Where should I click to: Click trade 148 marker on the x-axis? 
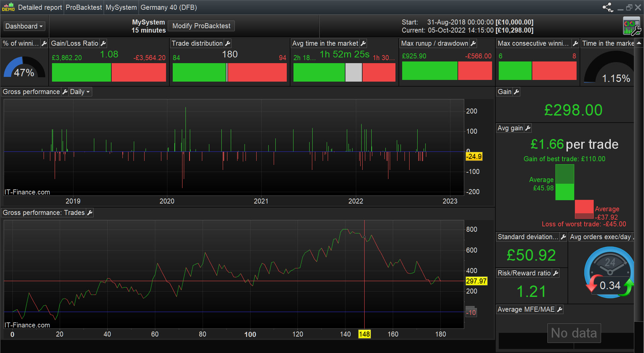click(x=364, y=334)
